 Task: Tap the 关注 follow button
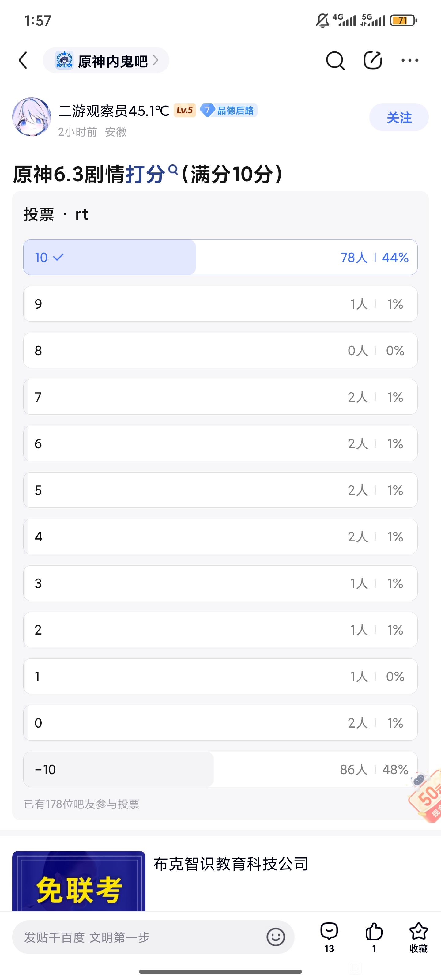click(x=399, y=117)
